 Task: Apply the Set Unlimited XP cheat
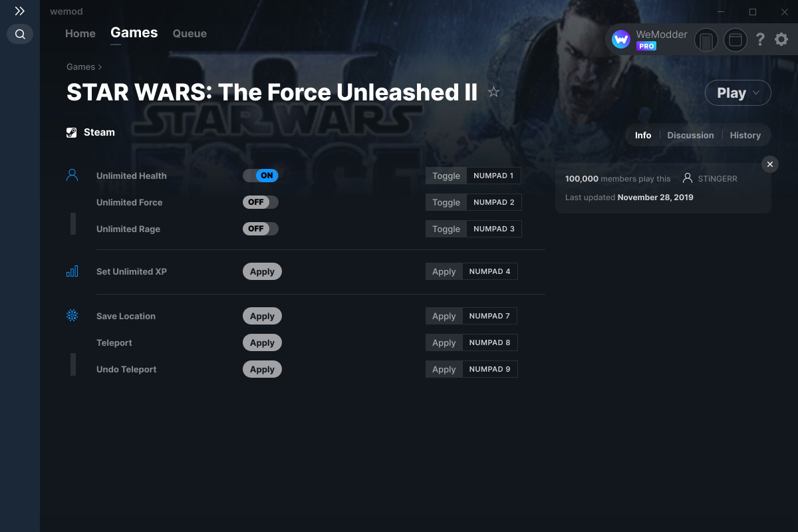(x=262, y=271)
